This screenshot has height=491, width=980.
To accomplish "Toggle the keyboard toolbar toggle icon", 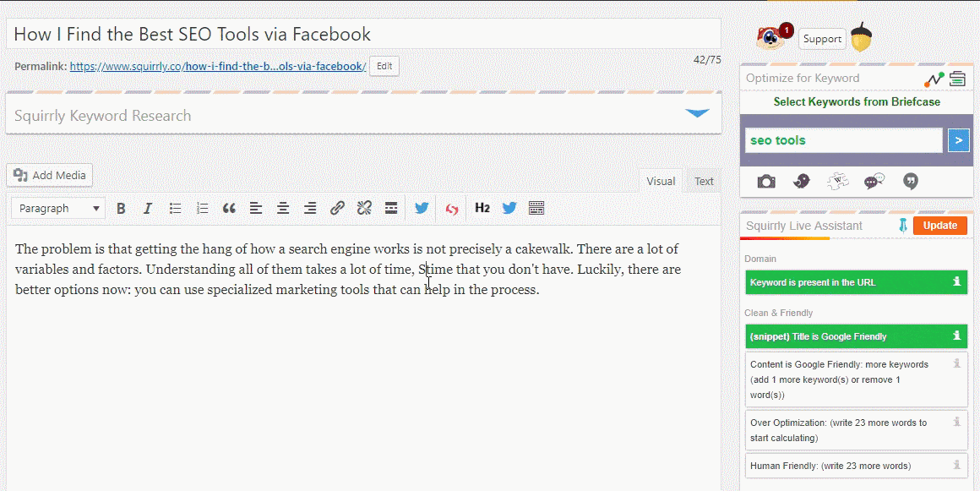I will 536,208.
